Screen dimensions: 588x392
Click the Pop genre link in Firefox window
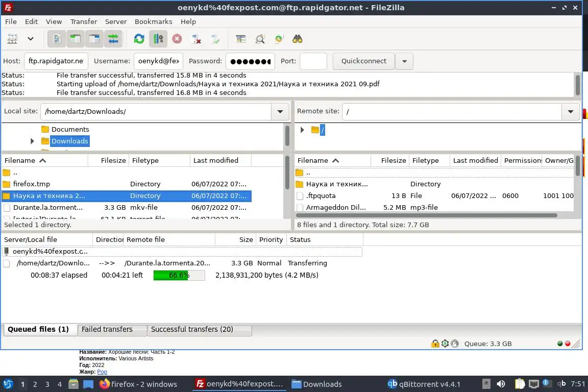[102, 372]
